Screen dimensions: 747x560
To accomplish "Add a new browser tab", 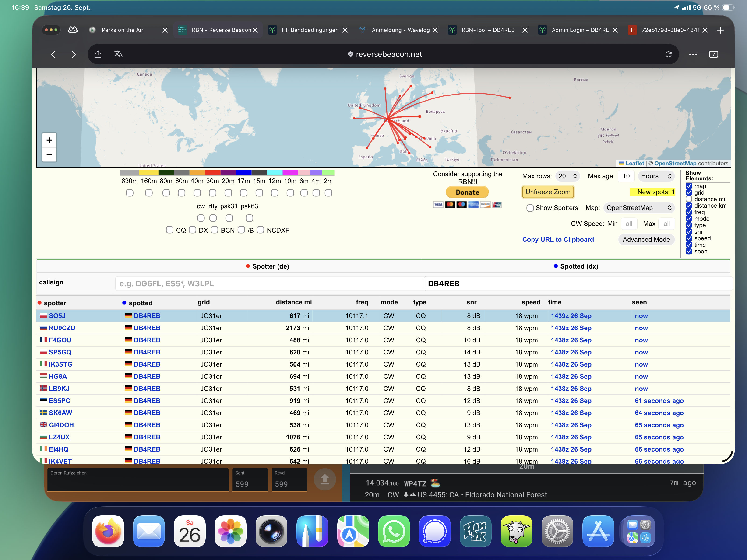I will pos(720,30).
